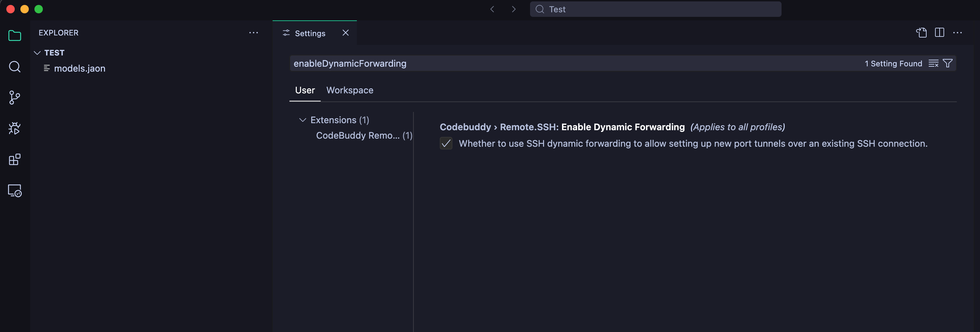
Task: Open the models.jaon file
Action: (79, 68)
